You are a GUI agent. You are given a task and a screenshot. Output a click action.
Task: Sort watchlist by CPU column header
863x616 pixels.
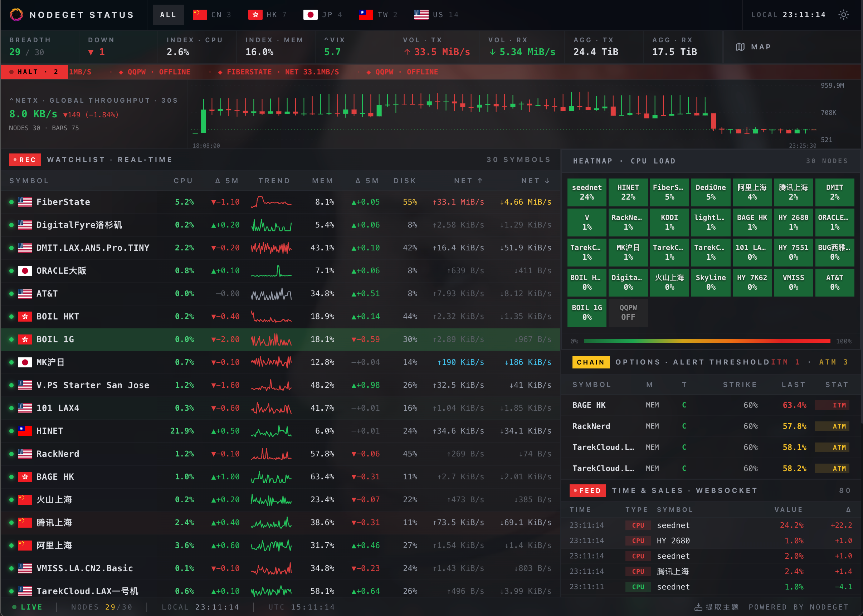(x=183, y=181)
